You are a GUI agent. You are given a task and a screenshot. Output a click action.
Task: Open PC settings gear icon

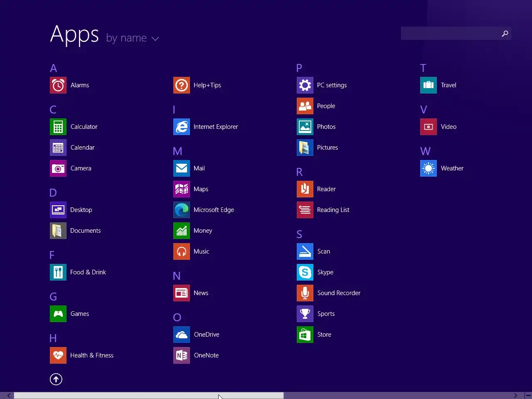[x=305, y=85]
